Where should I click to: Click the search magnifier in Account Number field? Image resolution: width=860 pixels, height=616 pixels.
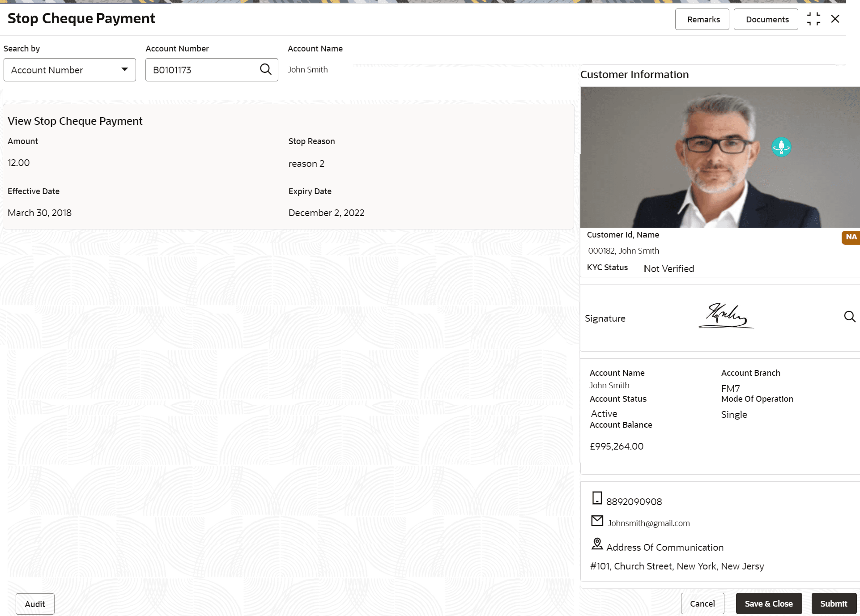coord(266,69)
